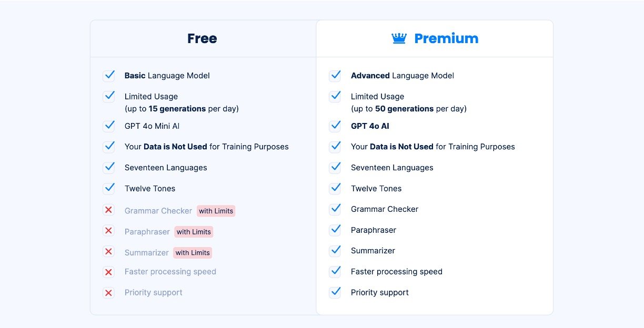Select the Free plan header
This screenshot has width=644, height=328.
click(202, 38)
